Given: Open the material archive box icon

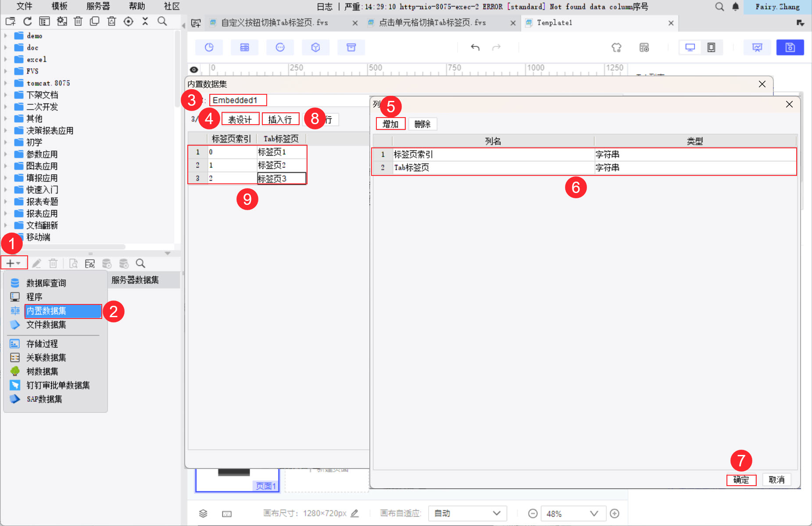Looking at the screenshot, I should click(351, 47).
